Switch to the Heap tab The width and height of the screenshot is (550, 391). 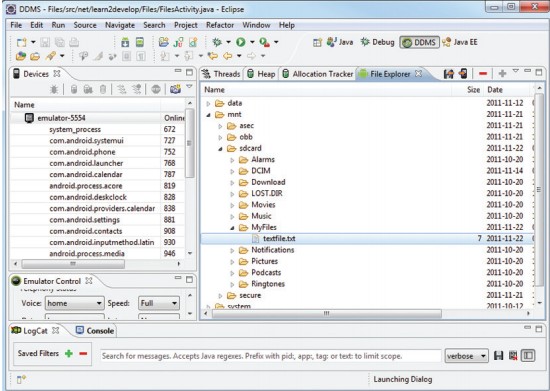[x=261, y=74]
